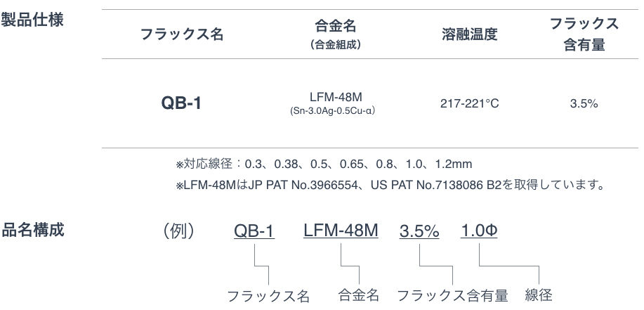Click the フラックス含有量 diagram label below example
This screenshot has width=644, height=310.
coord(452,295)
